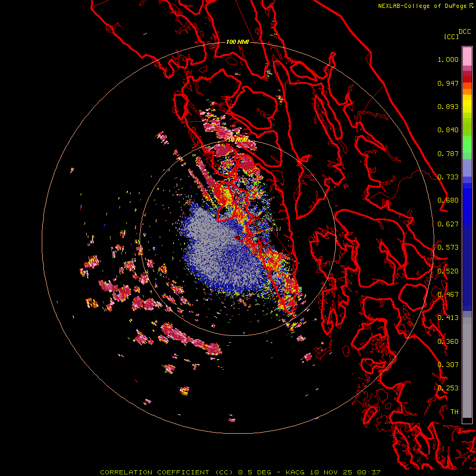The image size is (476, 476).
Task: Click the 0.627 value on the CC scale
Action: click(448, 224)
